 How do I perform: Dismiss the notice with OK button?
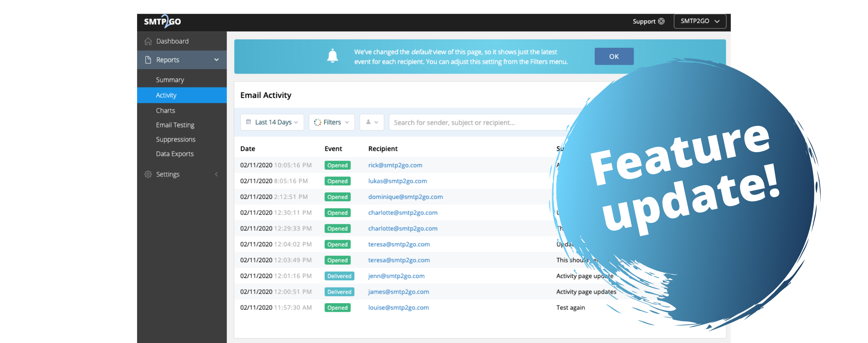tap(614, 56)
